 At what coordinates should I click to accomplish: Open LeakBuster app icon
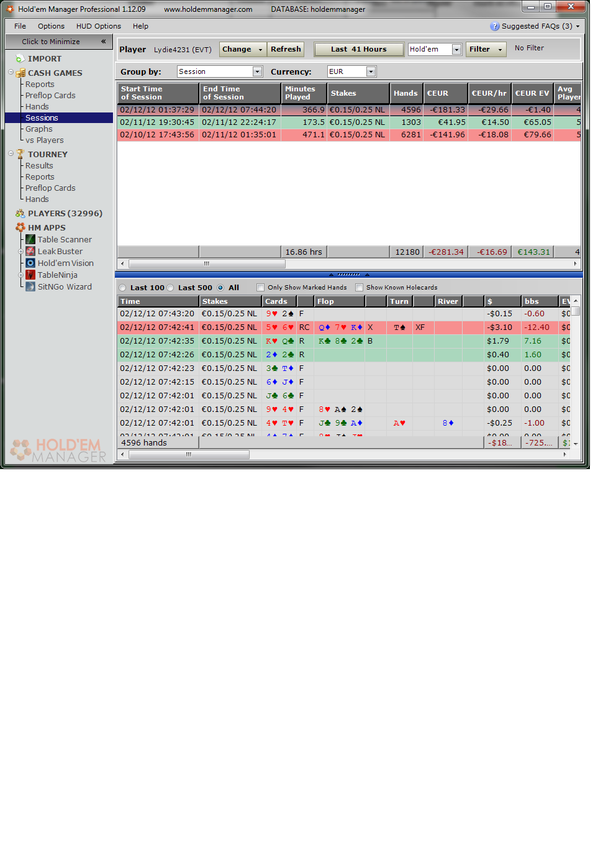point(30,251)
